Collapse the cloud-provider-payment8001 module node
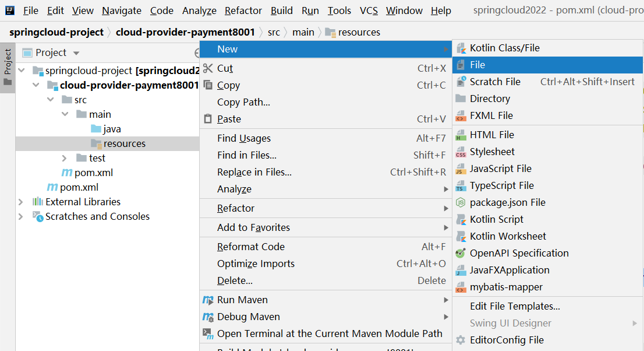This screenshot has height=351, width=644. click(x=36, y=85)
